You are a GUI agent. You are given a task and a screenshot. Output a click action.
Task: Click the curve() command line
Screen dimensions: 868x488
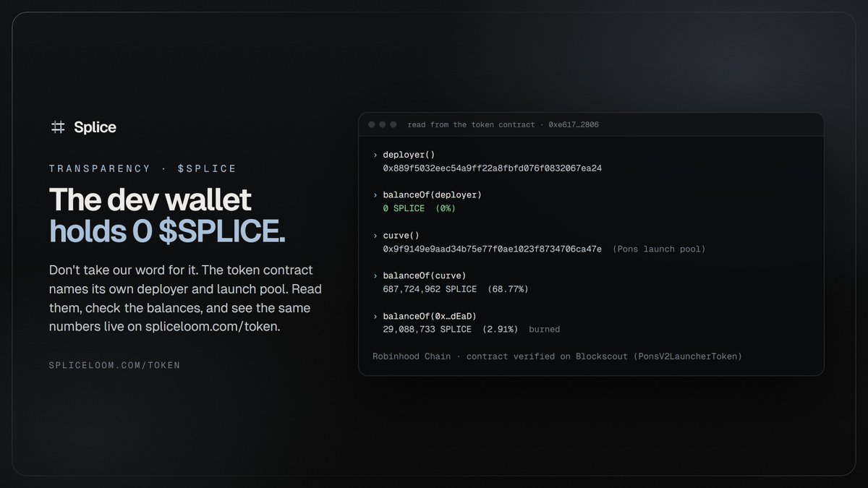click(401, 236)
